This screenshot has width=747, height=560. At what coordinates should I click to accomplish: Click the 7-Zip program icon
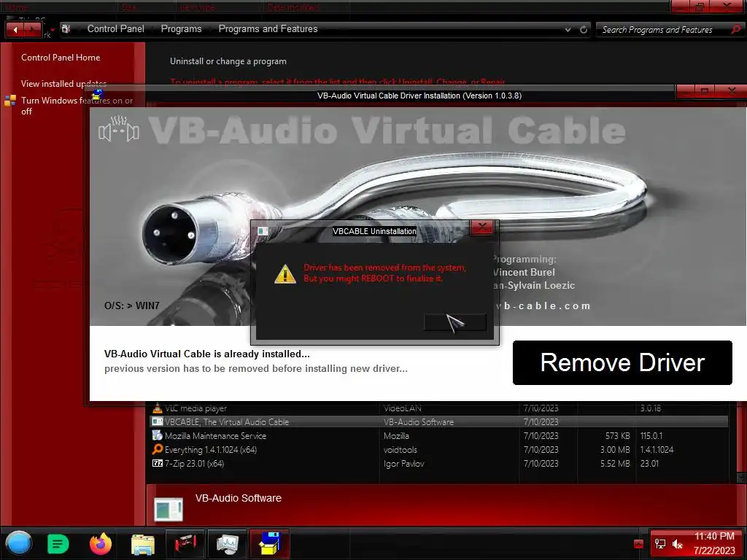[158, 463]
